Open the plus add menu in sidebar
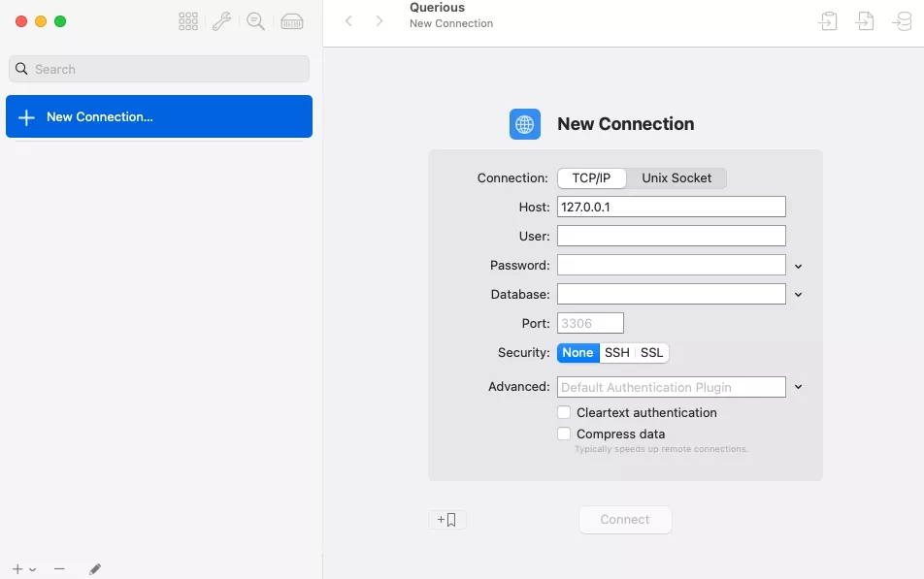This screenshot has width=924, height=579. click(x=23, y=569)
